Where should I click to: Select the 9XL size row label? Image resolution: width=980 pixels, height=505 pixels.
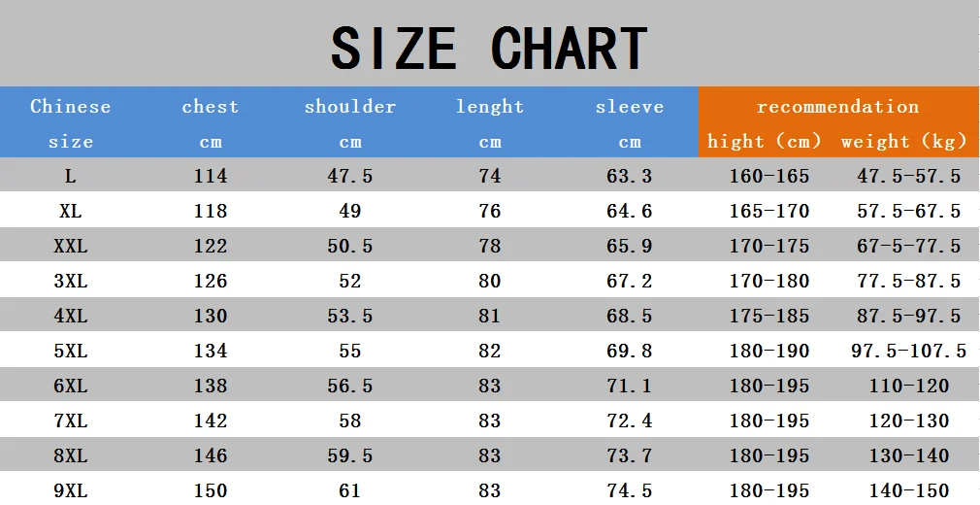pyautogui.click(x=71, y=490)
